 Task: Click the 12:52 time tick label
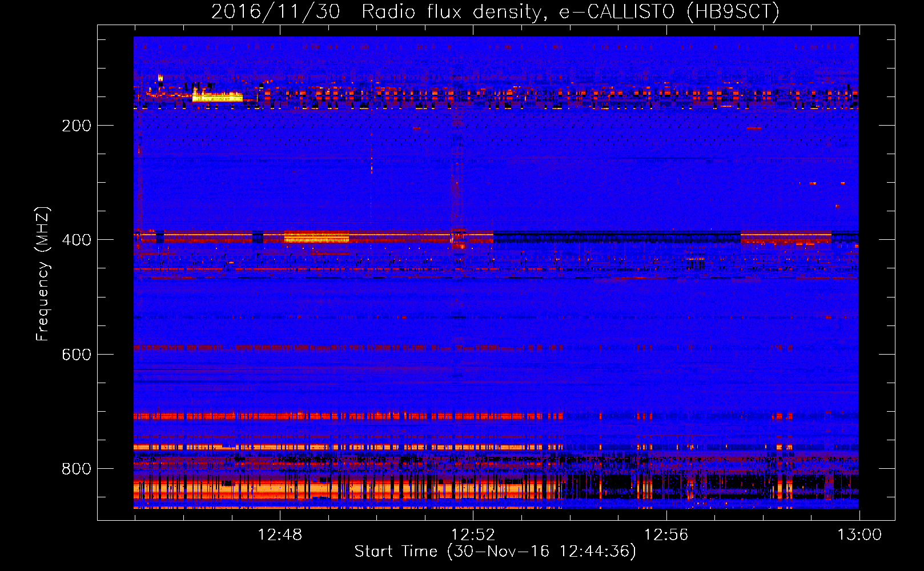click(473, 535)
